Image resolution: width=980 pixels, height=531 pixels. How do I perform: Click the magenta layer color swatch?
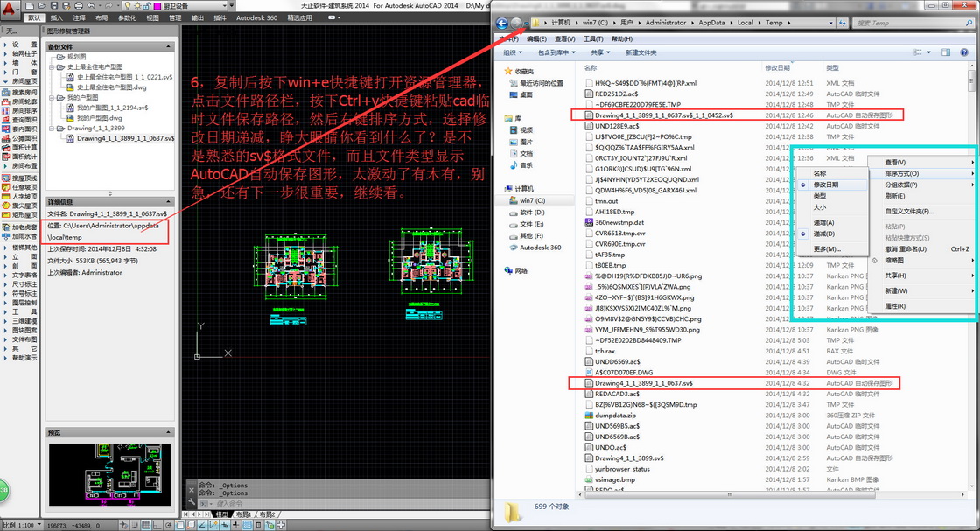point(157,6)
